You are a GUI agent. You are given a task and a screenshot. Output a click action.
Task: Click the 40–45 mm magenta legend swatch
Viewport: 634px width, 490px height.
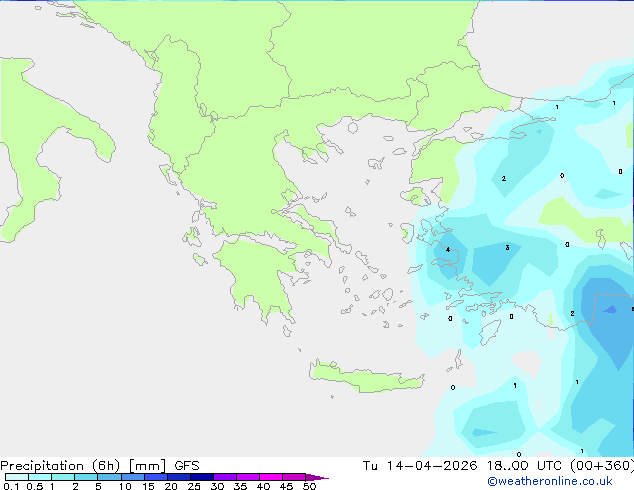271,477
